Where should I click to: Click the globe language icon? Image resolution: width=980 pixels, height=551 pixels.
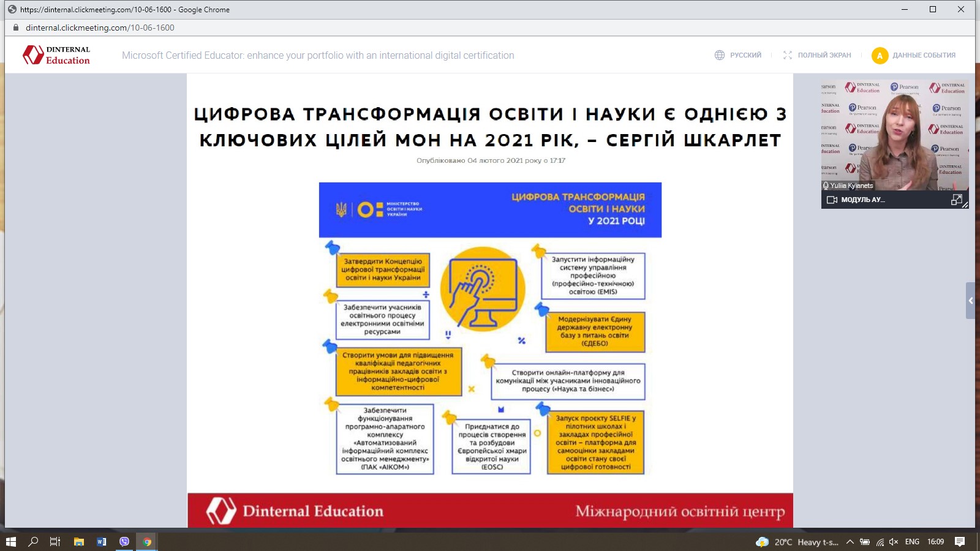point(720,55)
